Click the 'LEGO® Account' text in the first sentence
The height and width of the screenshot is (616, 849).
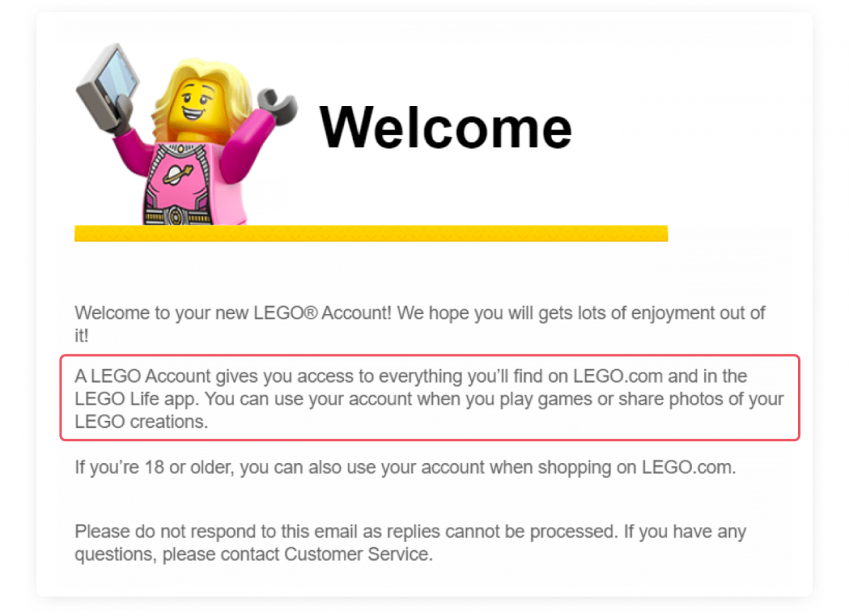(320, 313)
